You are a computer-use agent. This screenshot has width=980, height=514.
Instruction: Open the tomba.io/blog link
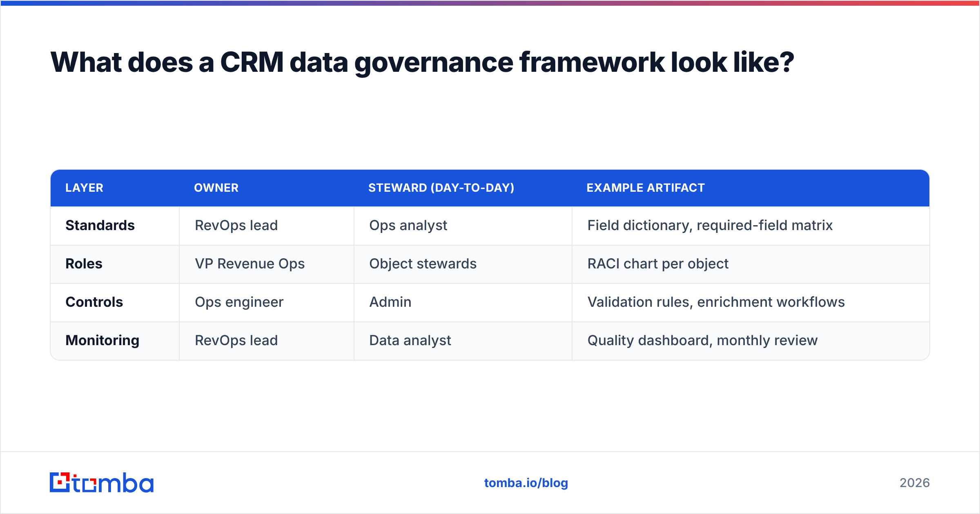tap(526, 483)
